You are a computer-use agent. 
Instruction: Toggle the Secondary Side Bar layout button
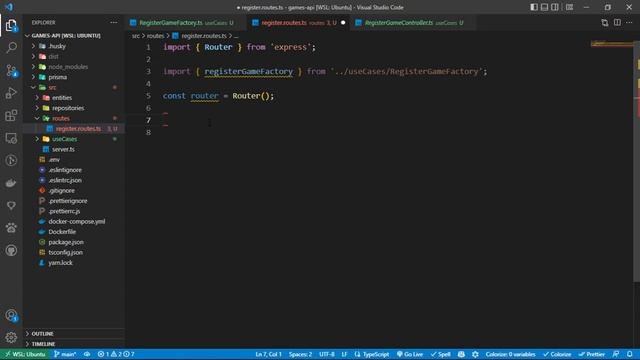pyautogui.click(x=555, y=7)
